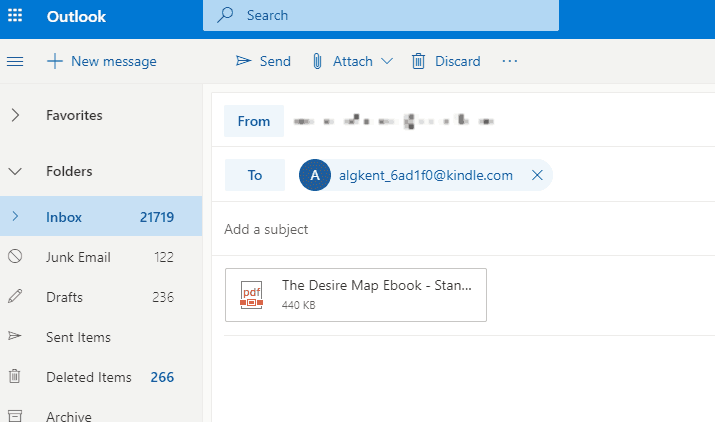The image size is (715, 422).
Task: Send the email
Action: coord(263,61)
